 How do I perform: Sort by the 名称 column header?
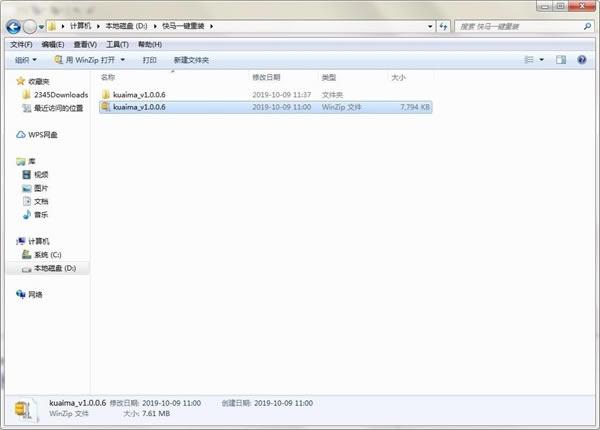pos(108,78)
